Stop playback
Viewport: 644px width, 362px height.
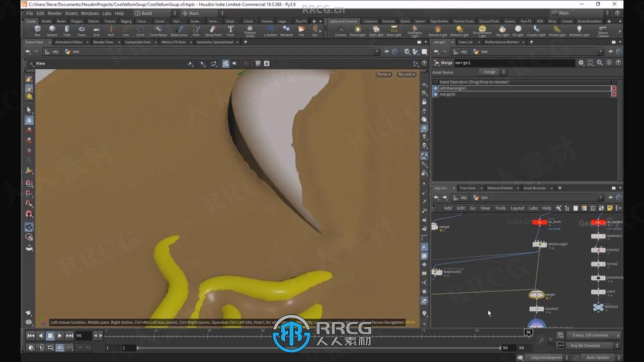pyautogui.click(x=50, y=335)
